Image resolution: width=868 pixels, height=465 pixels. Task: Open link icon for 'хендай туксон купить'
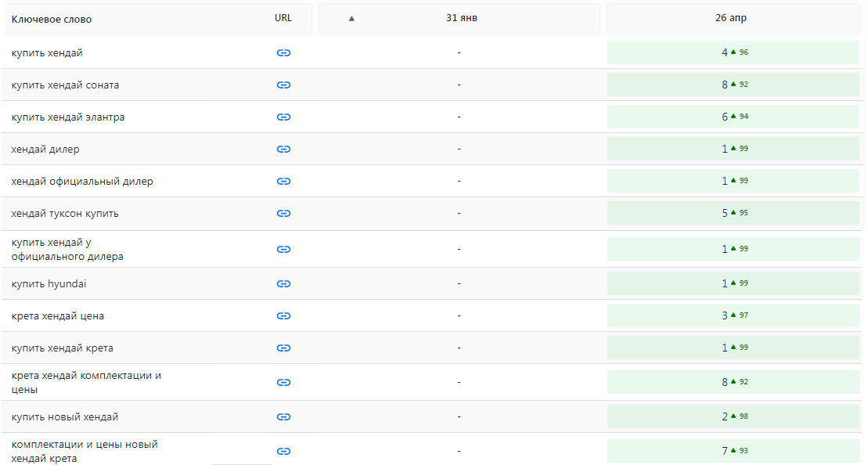click(283, 213)
